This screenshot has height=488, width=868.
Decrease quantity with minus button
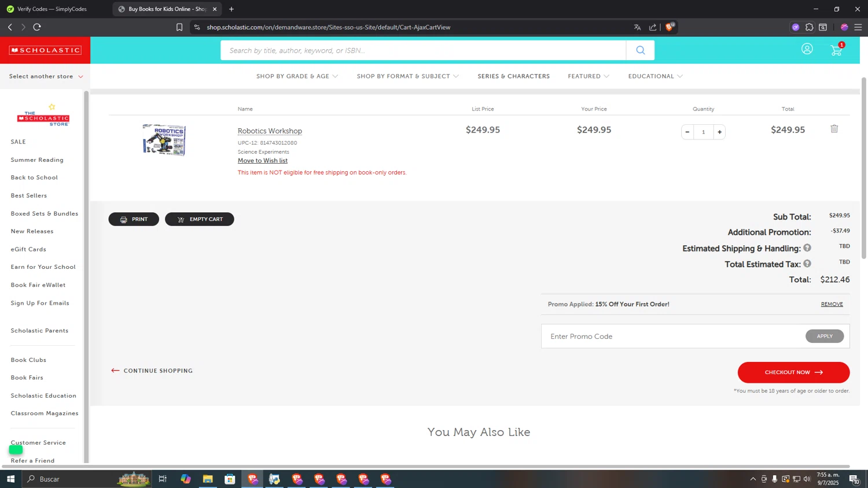coord(687,132)
